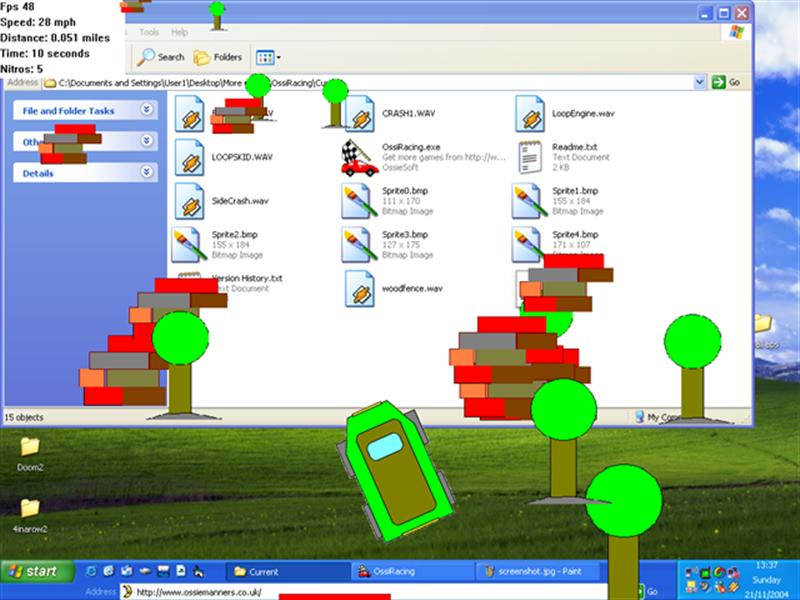Switch to the OssiRacing taskbar button
The height and width of the screenshot is (600, 800).
click(413, 571)
